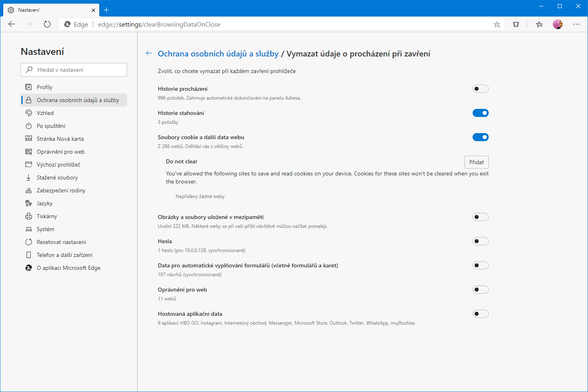Disable the Historie stahování toggle

(x=480, y=113)
